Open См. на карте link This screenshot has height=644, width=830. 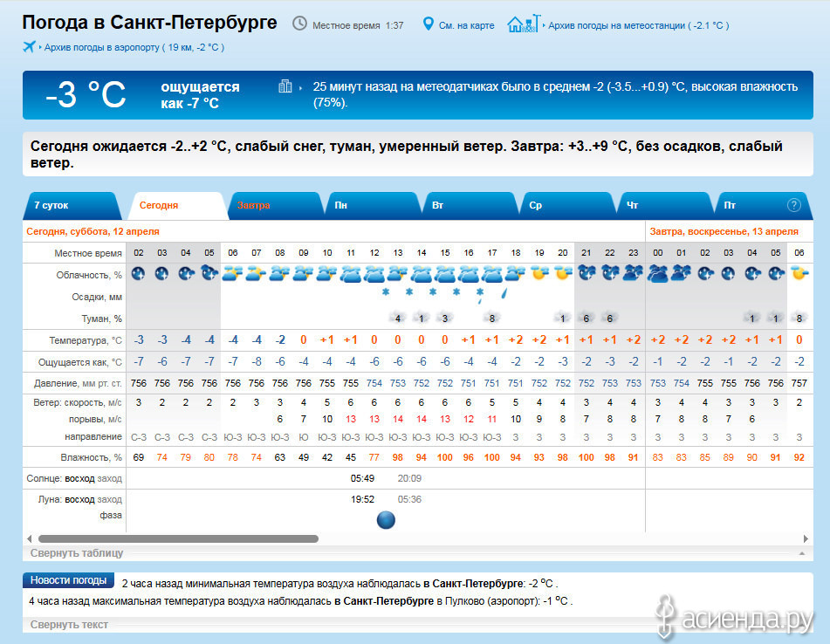pyautogui.click(x=466, y=25)
